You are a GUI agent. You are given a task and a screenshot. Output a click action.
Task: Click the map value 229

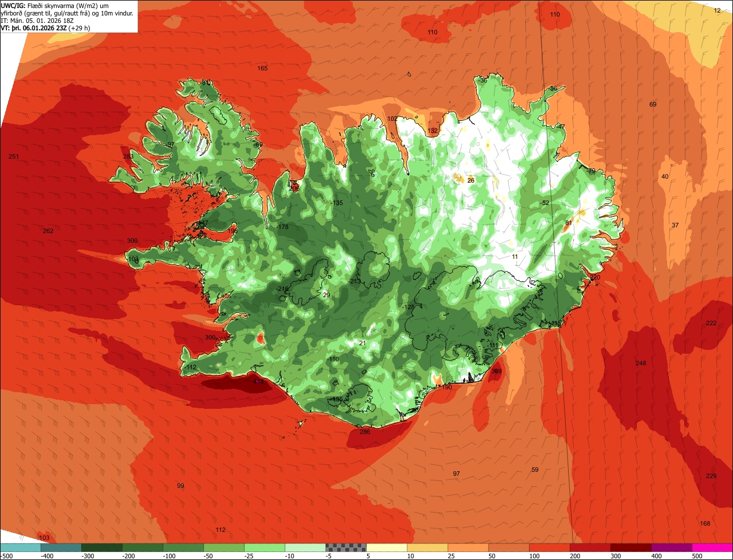point(711,476)
